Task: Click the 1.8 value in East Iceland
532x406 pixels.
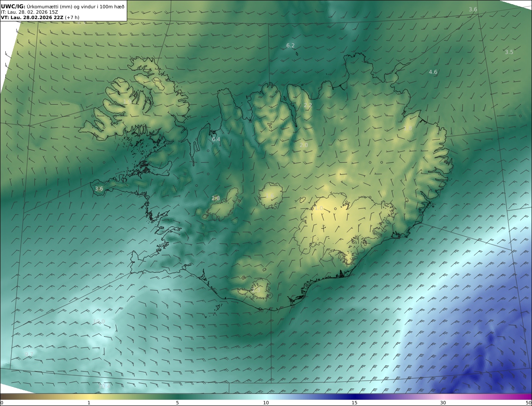Action: [x=408, y=128]
